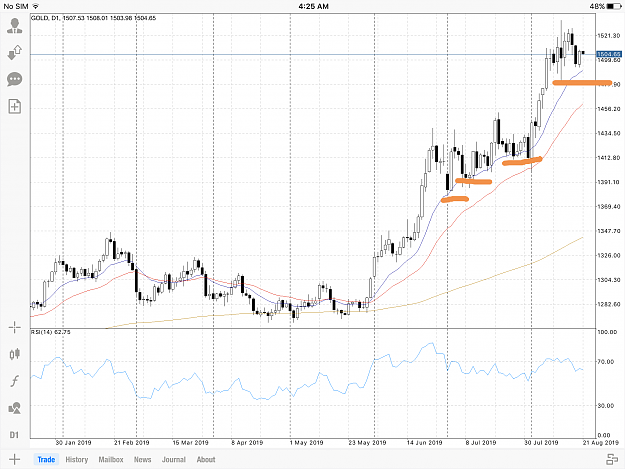Click the RSI 70.00 level label
Viewport: 625px width, 469px height.
(x=606, y=362)
